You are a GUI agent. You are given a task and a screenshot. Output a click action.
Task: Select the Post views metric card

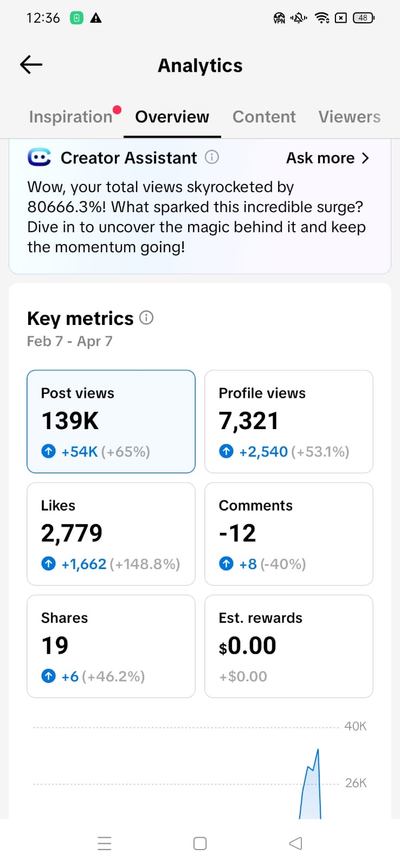coord(111,422)
